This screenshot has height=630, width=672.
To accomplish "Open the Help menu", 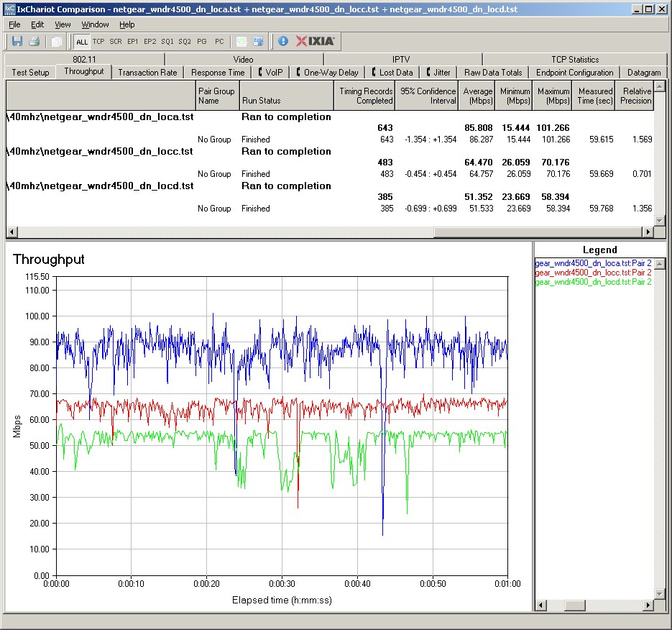I will [127, 24].
